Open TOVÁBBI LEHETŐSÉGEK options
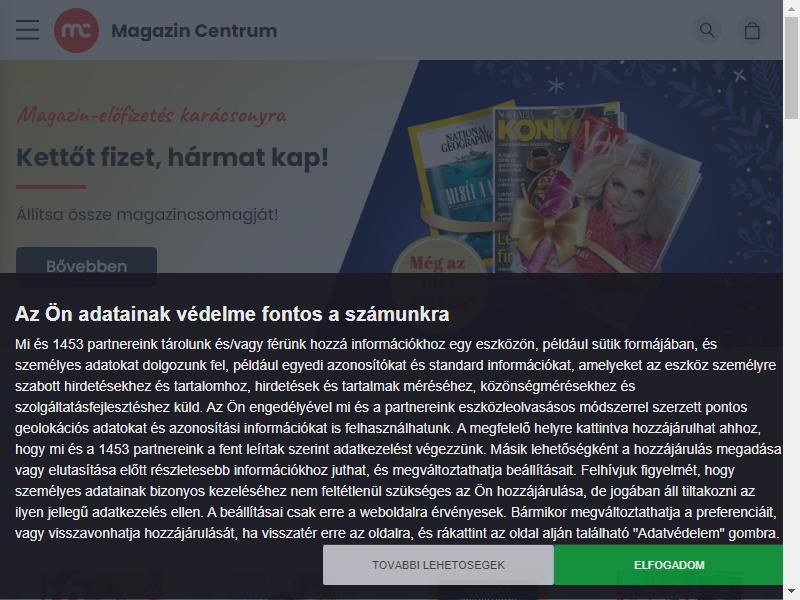This screenshot has height=600, width=800. tap(438, 565)
